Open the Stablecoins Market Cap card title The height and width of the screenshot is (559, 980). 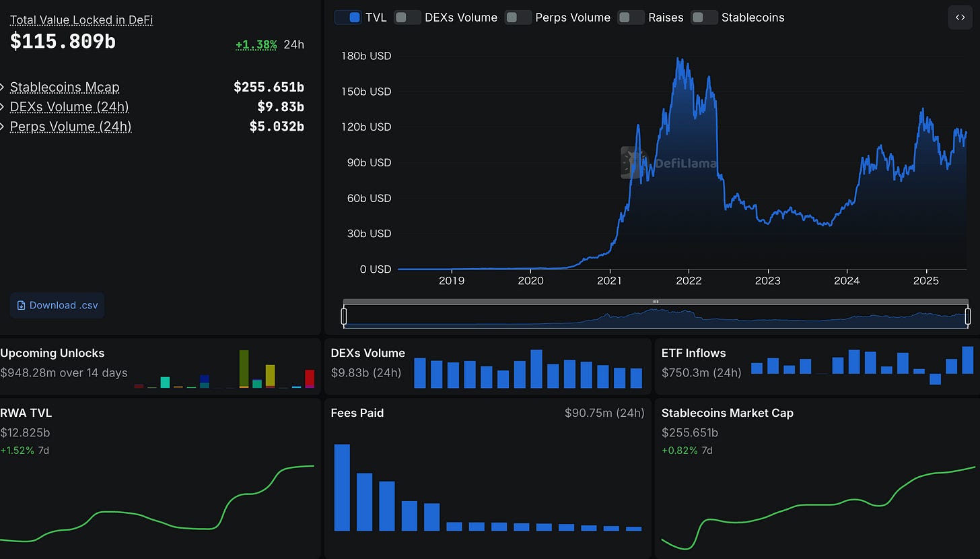(728, 413)
